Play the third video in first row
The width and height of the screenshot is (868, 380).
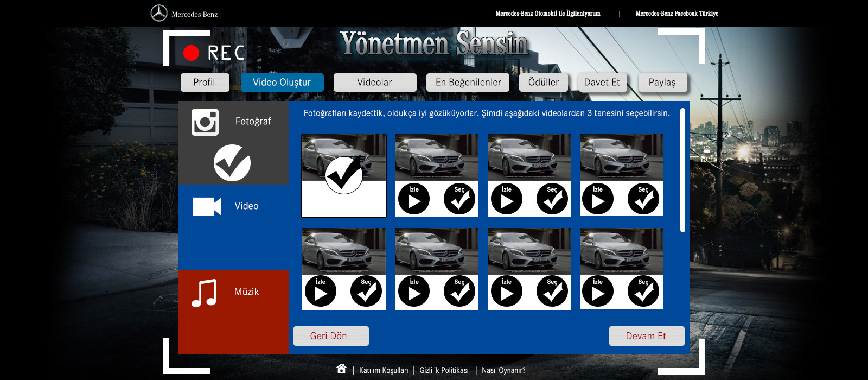[x=507, y=199]
